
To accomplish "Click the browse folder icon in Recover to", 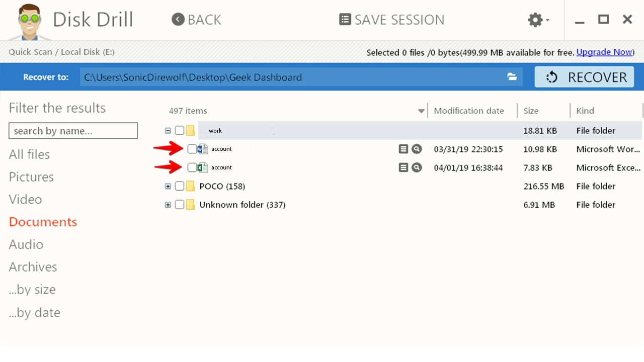I will click(x=512, y=77).
